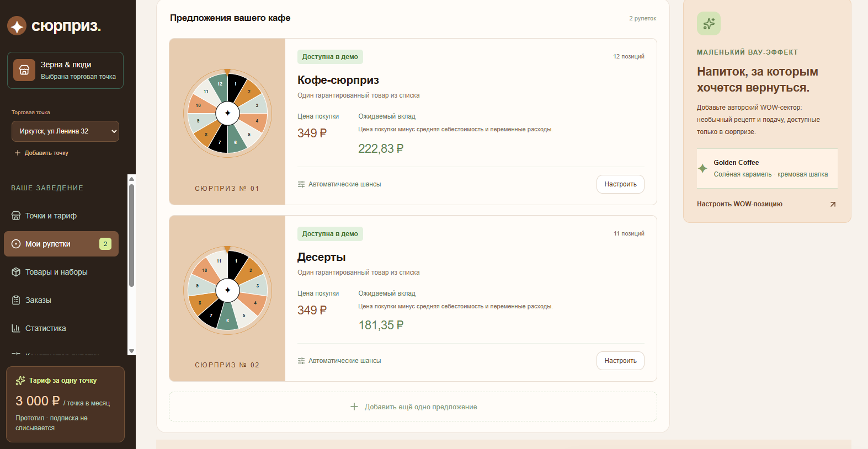Click Доступна в демо badge on Кофе-сюрприз

[x=330, y=57]
